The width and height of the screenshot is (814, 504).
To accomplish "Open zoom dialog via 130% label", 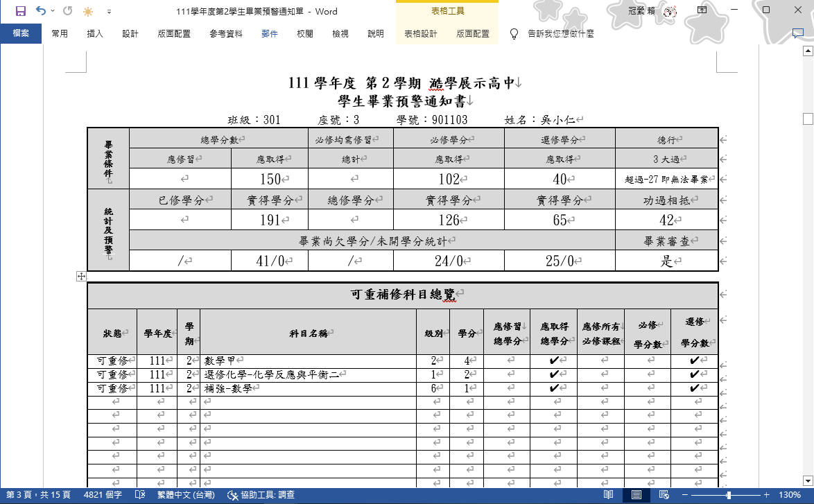I will [x=789, y=495].
